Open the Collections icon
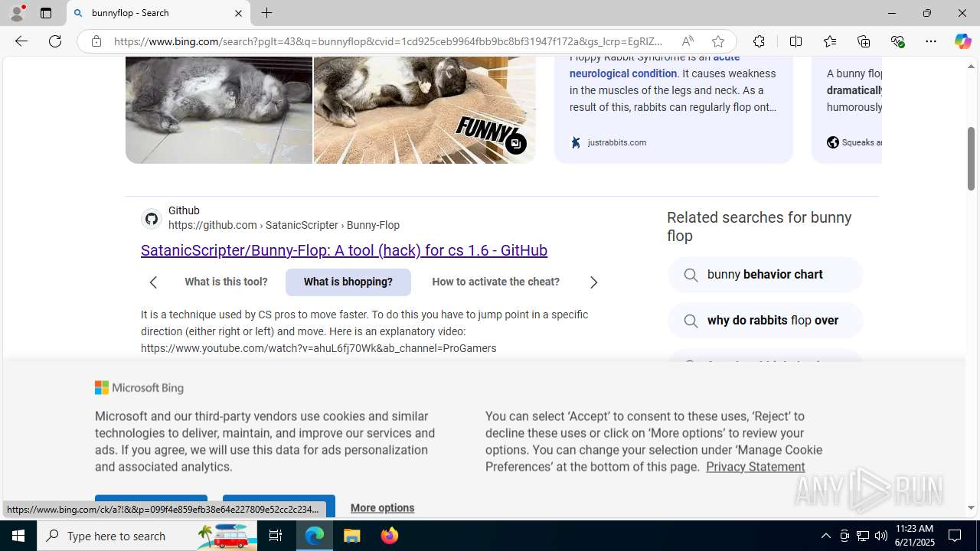980x551 pixels. (864, 41)
